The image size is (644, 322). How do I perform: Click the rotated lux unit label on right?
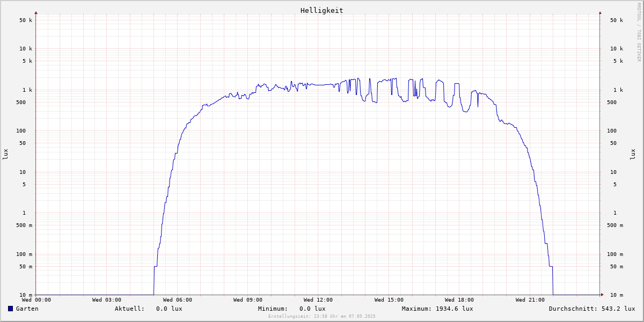[x=633, y=154]
